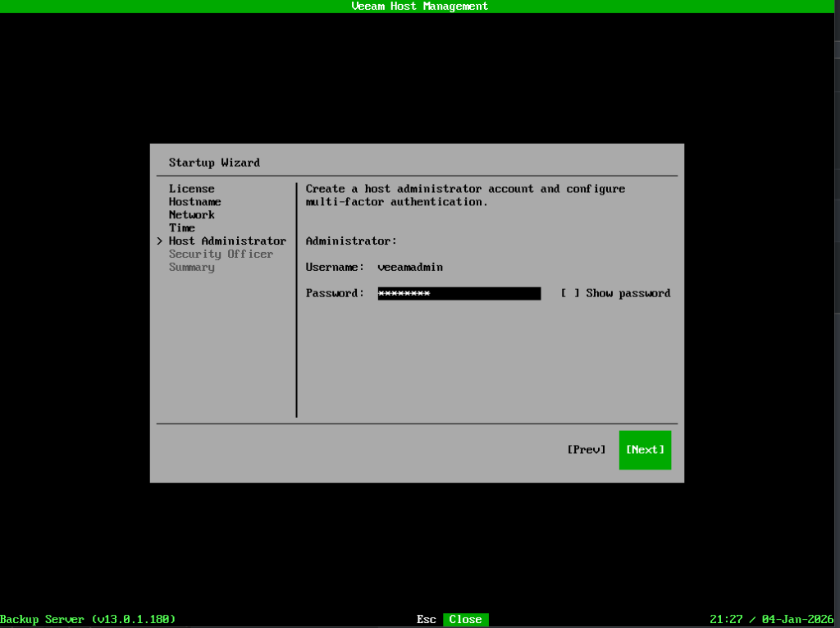
Task: Open the Network step in sidebar
Action: (191, 215)
